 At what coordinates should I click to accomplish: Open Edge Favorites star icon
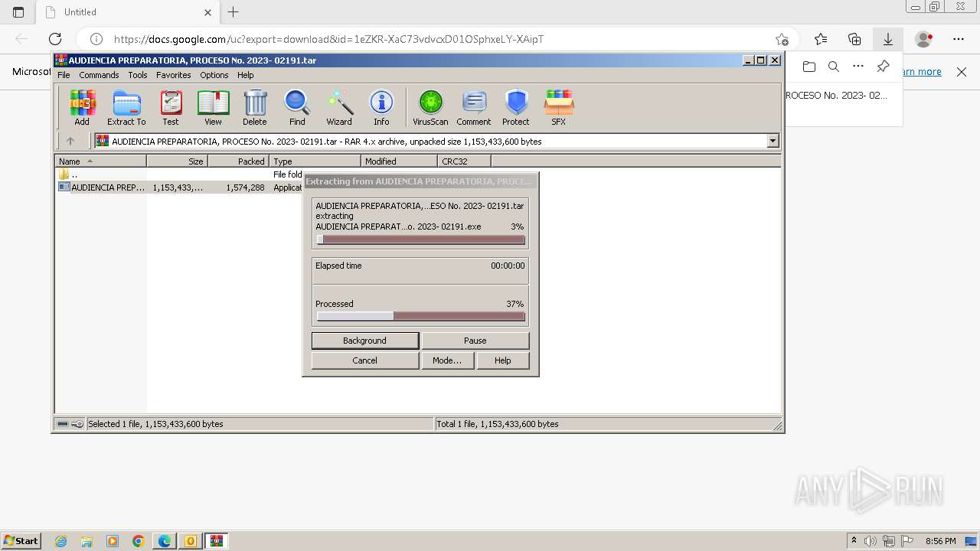pyautogui.click(x=821, y=39)
